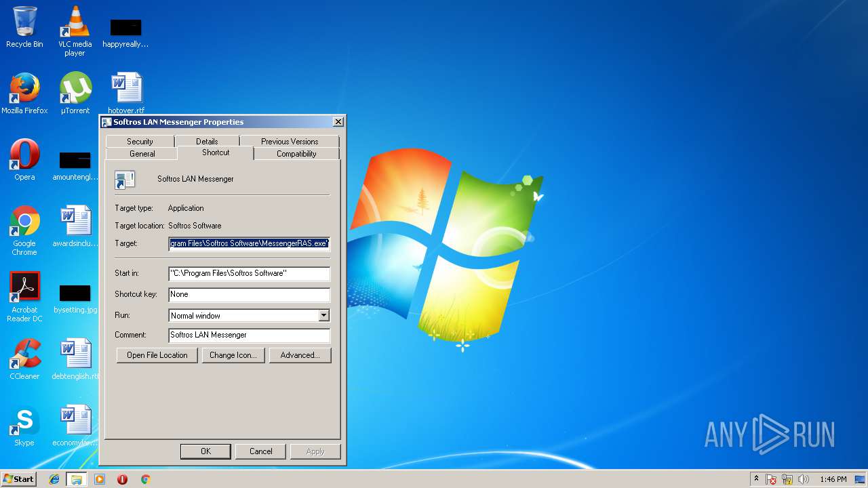868x488 pixels.
Task: Switch to the General tab
Action: click(142, 154)
